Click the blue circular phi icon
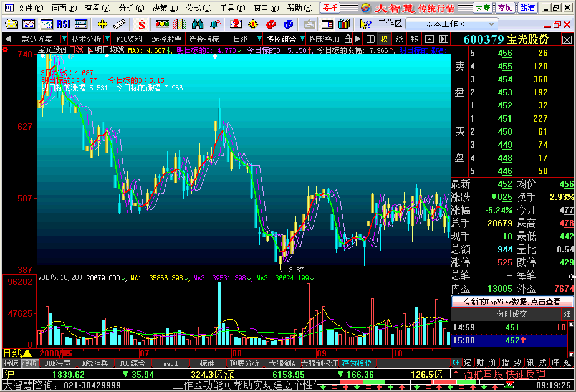 tap(289, 24)
